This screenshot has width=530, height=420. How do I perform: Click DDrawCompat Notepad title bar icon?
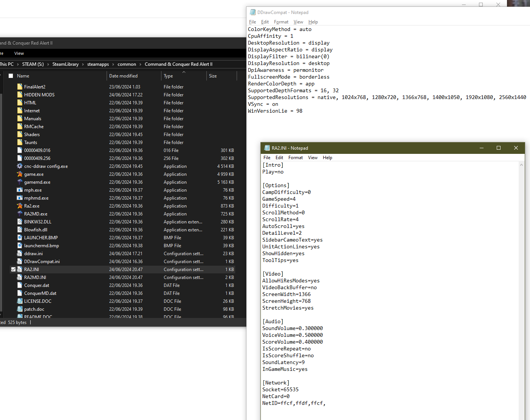[253, 12]
